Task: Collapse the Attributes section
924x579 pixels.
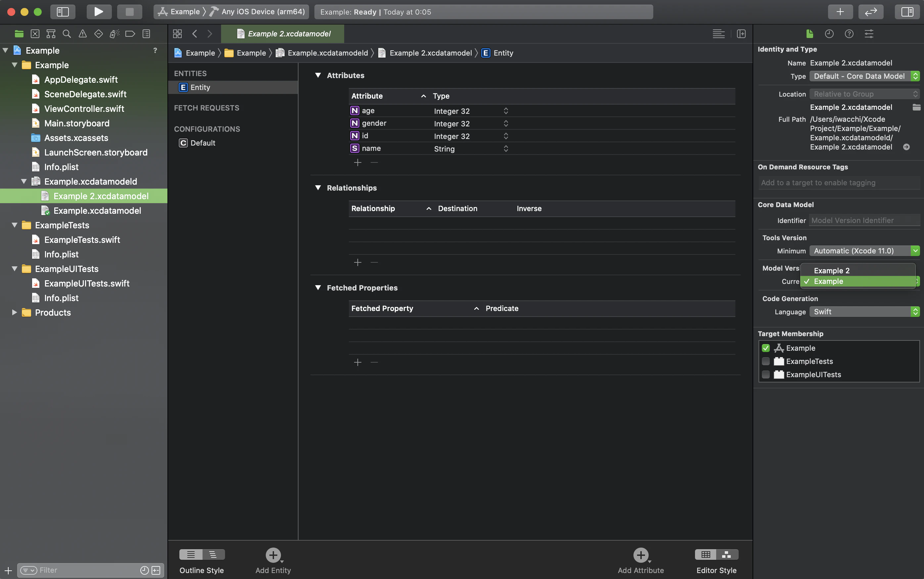Action: (x=318, y=75)
